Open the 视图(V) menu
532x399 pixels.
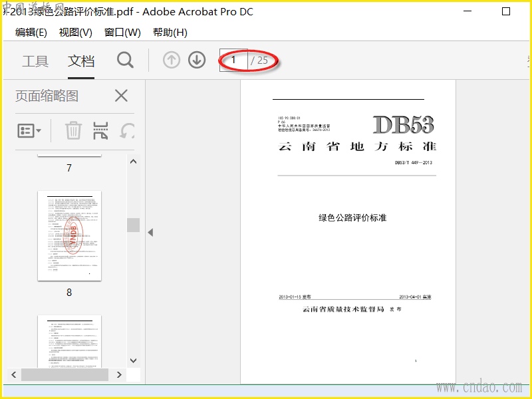tap(75, 33)
